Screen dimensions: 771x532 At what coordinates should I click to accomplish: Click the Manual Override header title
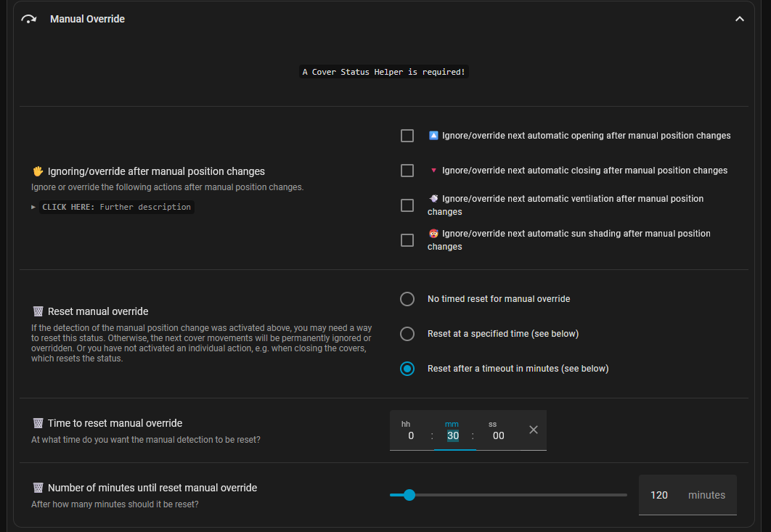click(87, 19)
